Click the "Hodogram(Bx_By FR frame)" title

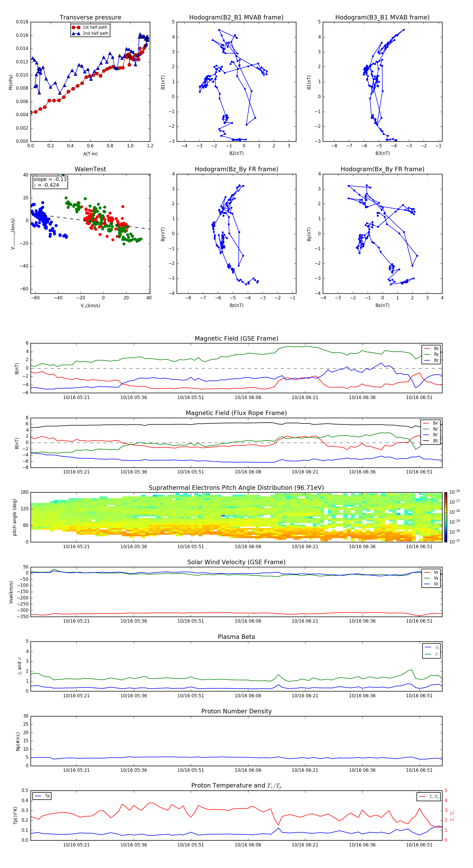pos(382,169)
